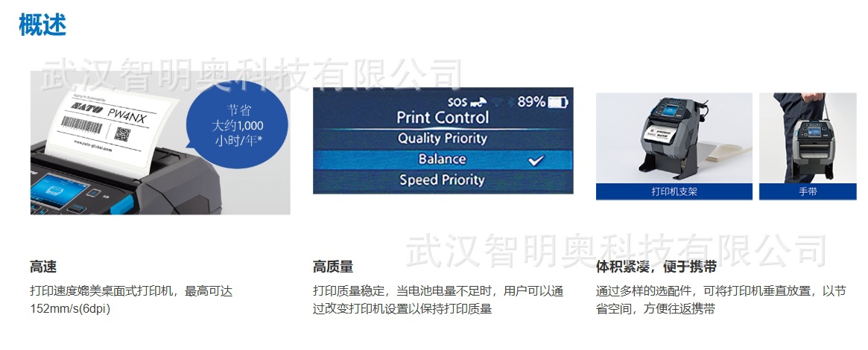868x350 pixels.
Task: Click the white checkmark next to Balance
Action: [534, 159]
